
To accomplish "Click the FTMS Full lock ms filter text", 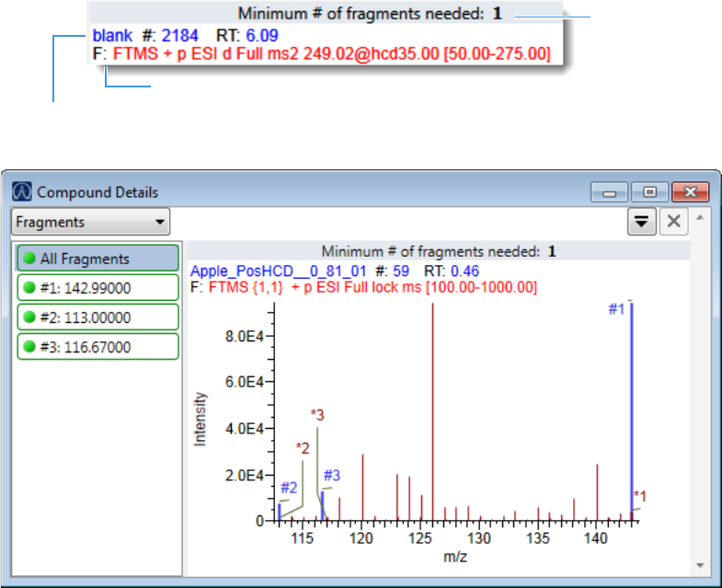I will (x=372, y=287).
